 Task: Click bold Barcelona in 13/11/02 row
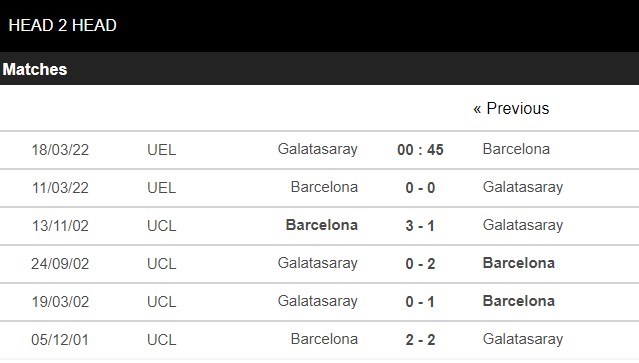click(x=322, y=225)
